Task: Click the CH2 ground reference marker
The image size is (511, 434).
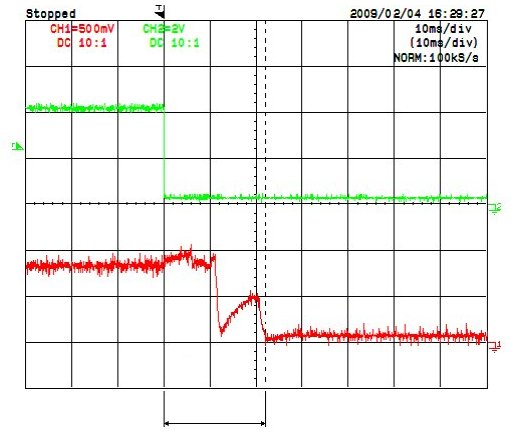Action: click(495, 209)
